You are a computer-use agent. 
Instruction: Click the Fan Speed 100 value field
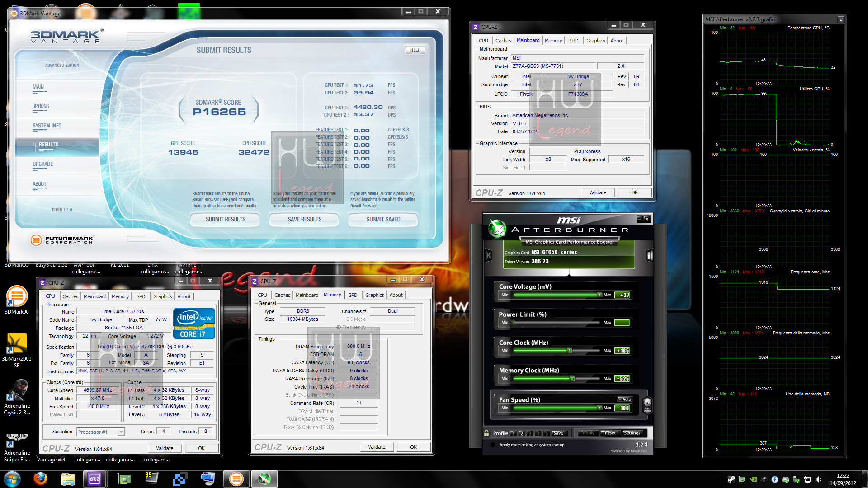[x=622, y=408]
